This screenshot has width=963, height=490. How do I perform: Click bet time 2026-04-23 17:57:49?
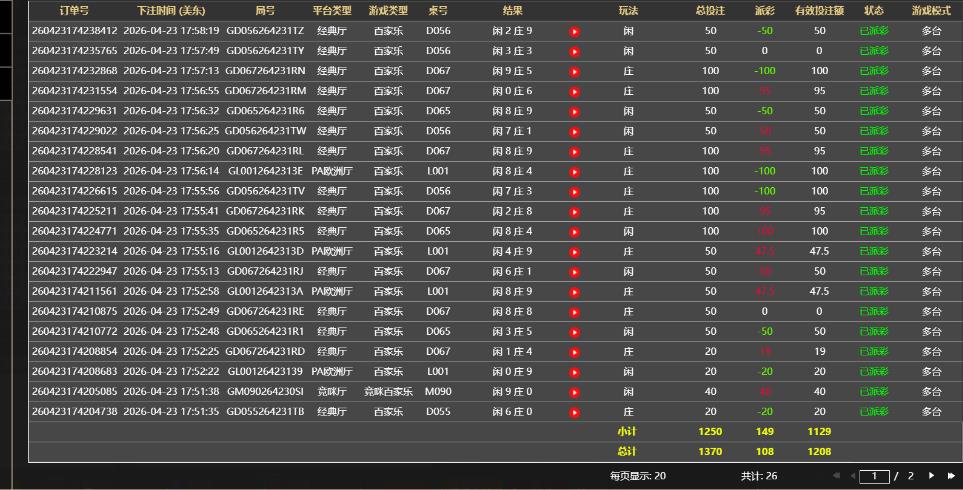point(171,50)
